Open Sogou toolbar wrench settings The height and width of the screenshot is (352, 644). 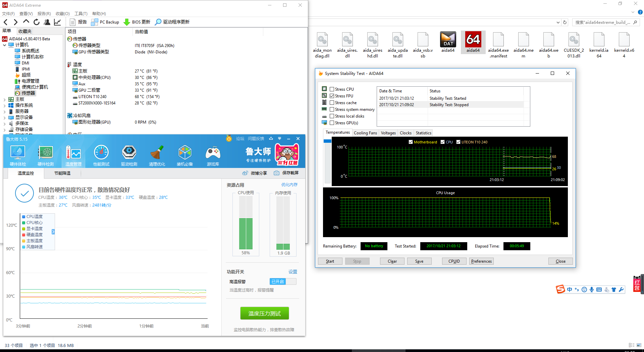621,290
